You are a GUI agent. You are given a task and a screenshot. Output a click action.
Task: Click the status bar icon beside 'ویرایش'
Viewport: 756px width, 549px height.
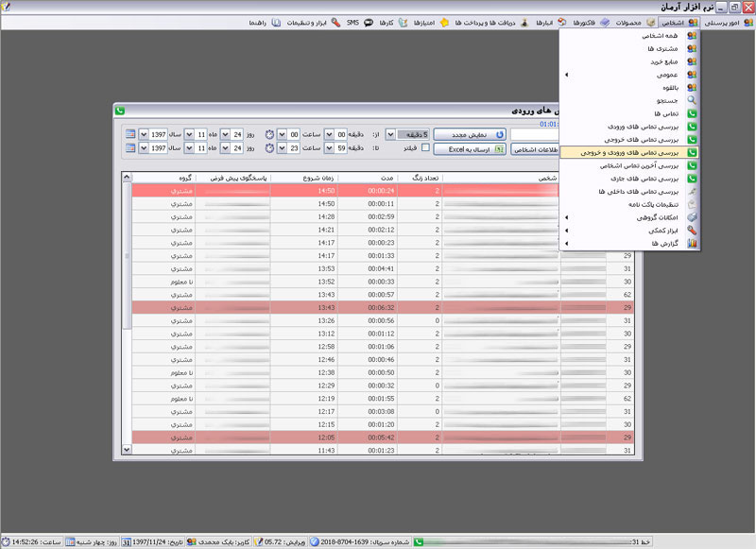258,542
